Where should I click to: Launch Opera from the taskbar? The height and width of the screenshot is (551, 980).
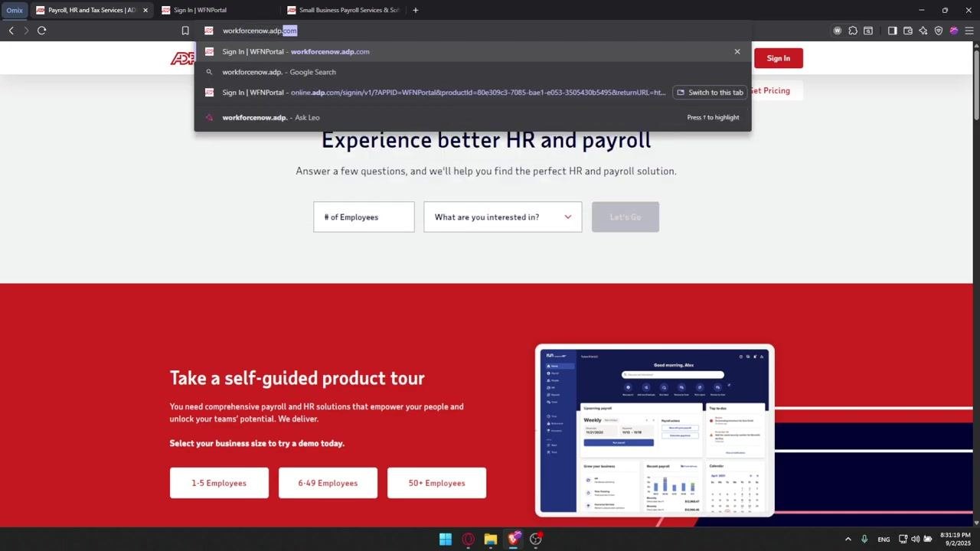coord(468,539)
